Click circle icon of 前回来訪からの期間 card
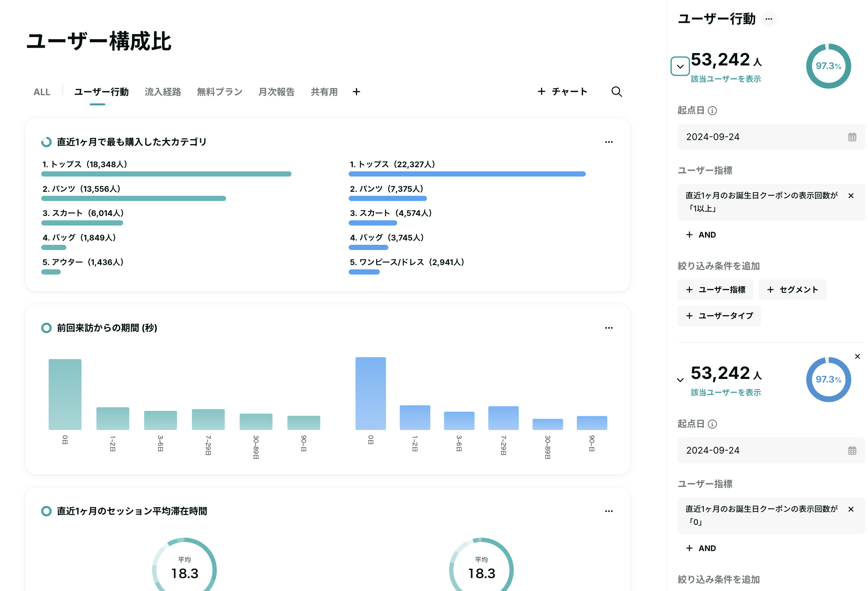Viewport: 868px width, 591px height. tap(46, 328)
